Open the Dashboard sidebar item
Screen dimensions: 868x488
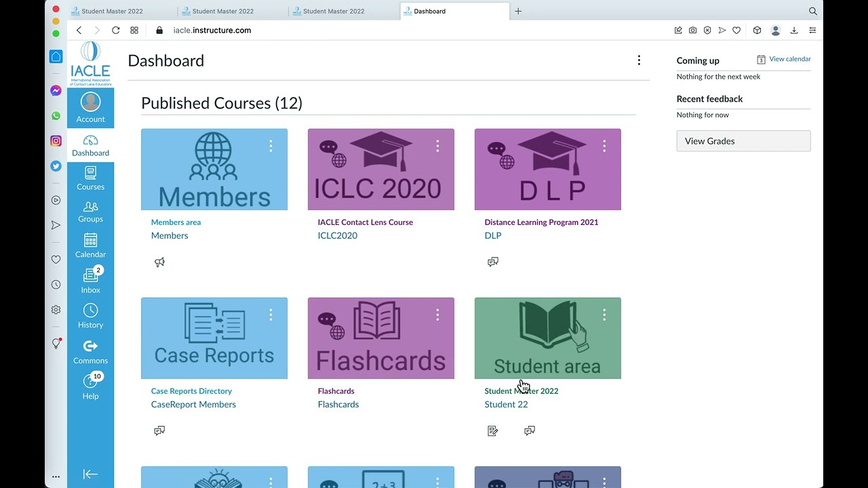(x=90, y=146)
